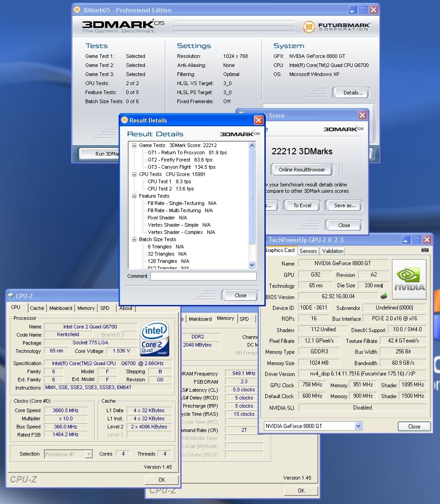Select the 8 Triangles row
Screen dimensions: 440x504
coord(166,247)
